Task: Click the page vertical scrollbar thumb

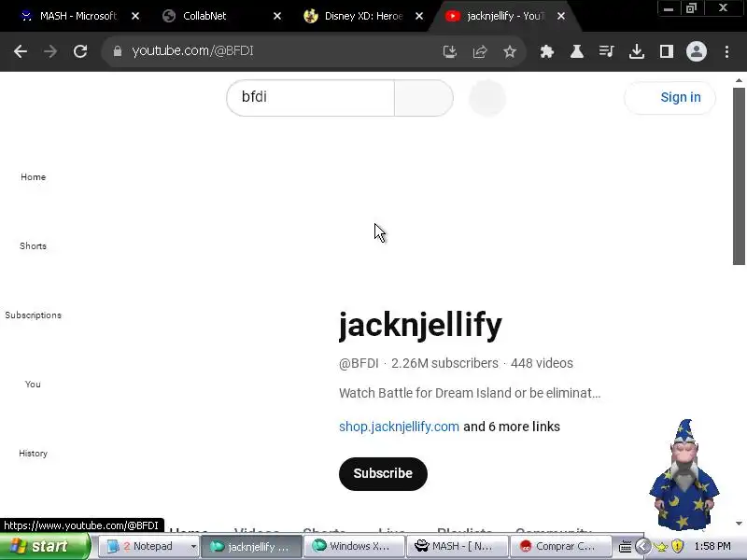Action: [739, 176]
